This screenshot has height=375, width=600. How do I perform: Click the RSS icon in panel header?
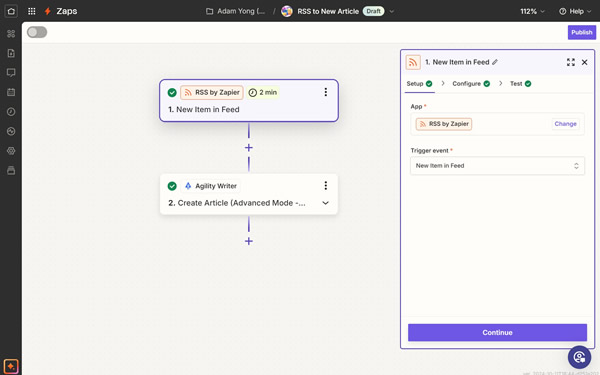tap(413, 62)
